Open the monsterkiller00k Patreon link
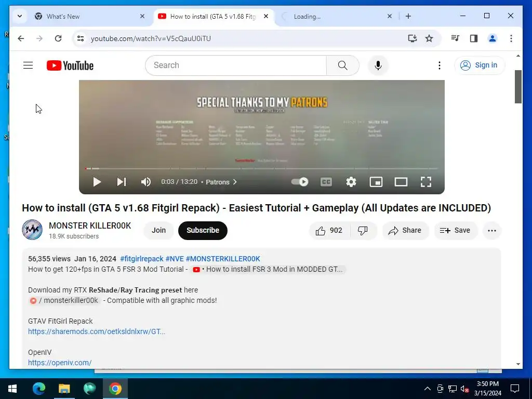This screenshot has height=399, width=532. coord(64,301)
